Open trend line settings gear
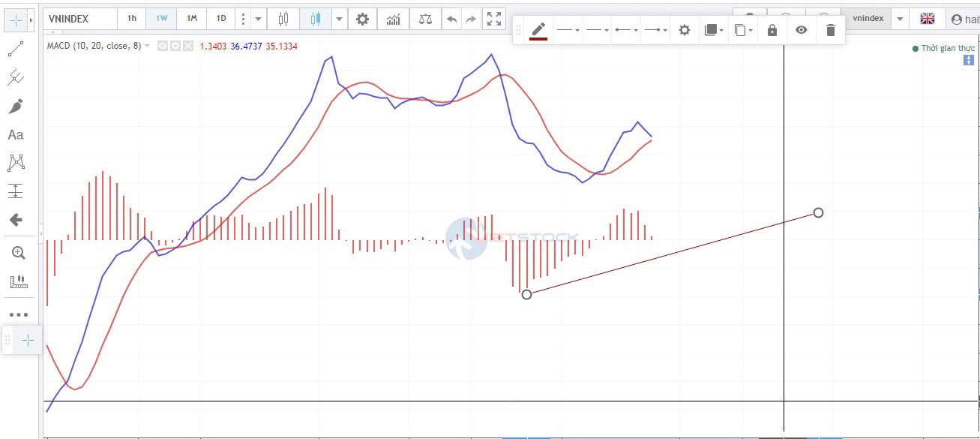This screenshot has height=439, width=980. pos(684,30)
